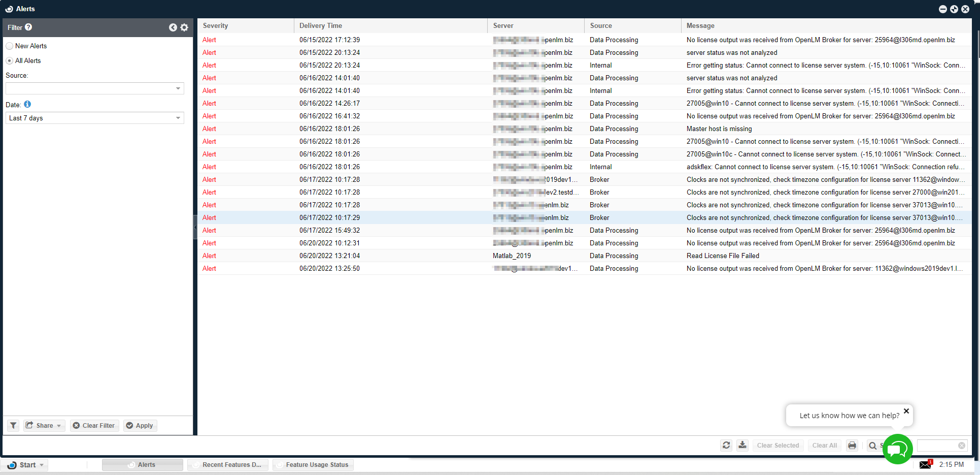
Task: Open the Filter panel settings gear
Action: [184, 27]
